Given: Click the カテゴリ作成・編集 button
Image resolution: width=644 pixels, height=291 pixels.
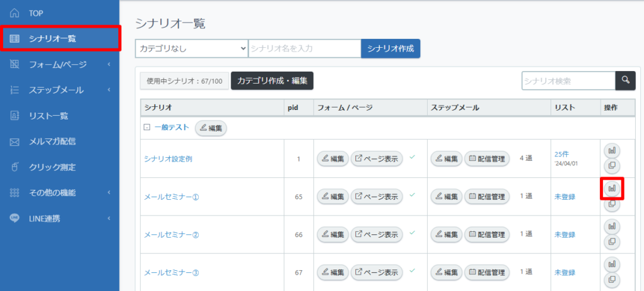Looking at the screenshot, I should pyautogui.click(x=272, y=81).
